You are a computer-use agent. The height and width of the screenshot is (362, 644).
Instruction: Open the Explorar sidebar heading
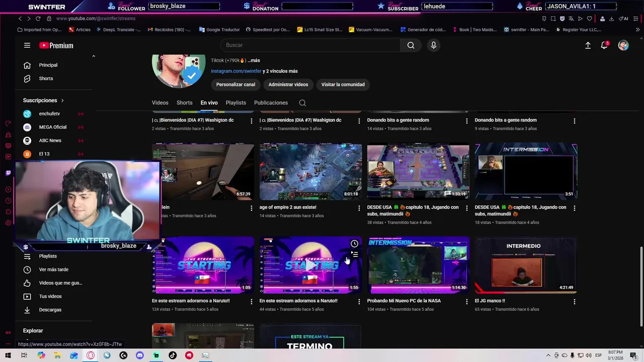click(33, 331)
